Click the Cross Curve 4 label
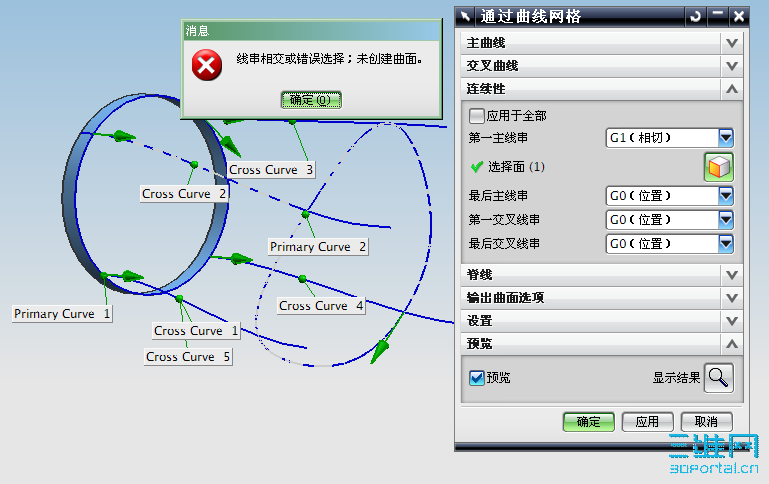This screenshot has width=769, height=484. (321, 306)
